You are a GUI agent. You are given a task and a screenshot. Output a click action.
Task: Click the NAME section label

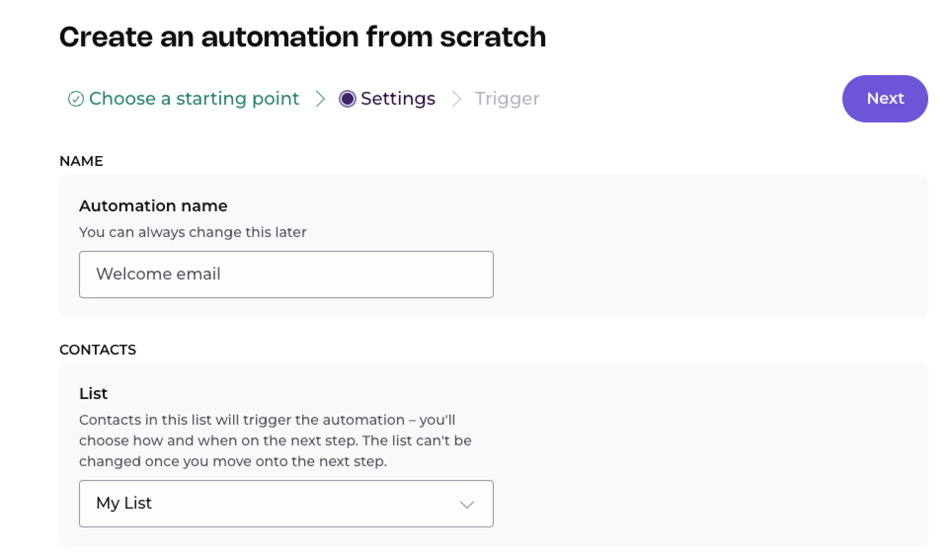coord(81,161)
